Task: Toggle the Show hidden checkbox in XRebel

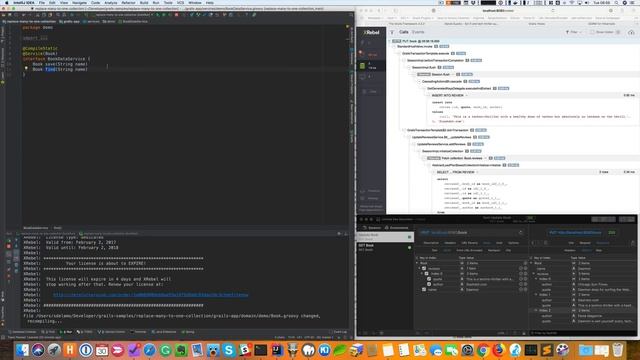Action: [592, 32]
